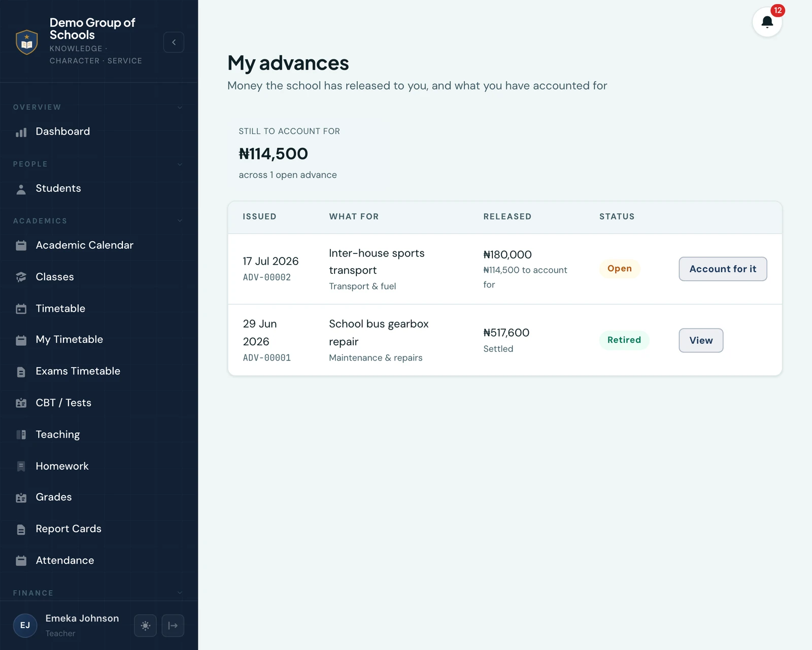Log out using the exit arrow button

(173, 625)
